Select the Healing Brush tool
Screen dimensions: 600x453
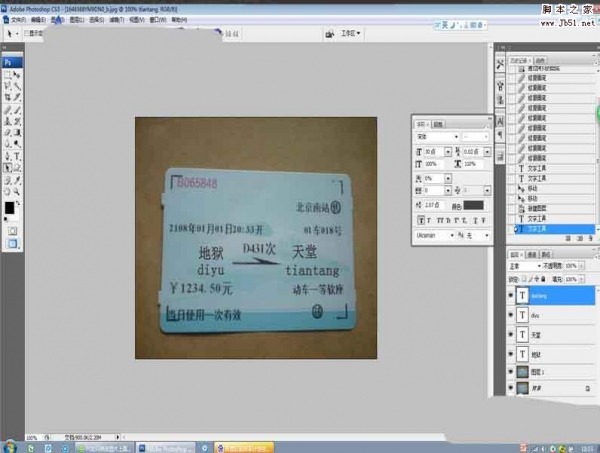coord(7,110)
